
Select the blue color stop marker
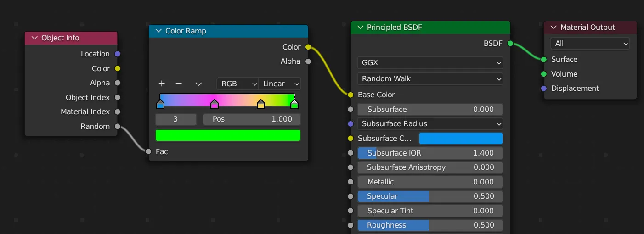pyautogui.click(x=160, y=105)
